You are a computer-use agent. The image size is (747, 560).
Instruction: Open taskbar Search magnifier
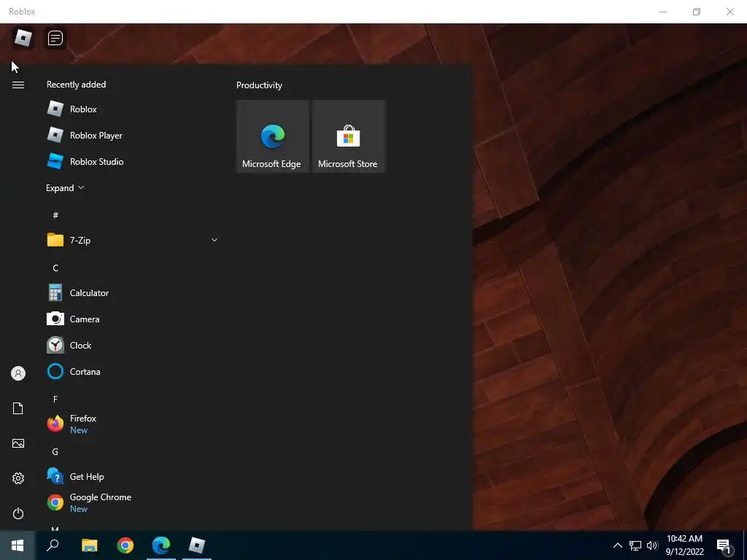tap(53, 545)
